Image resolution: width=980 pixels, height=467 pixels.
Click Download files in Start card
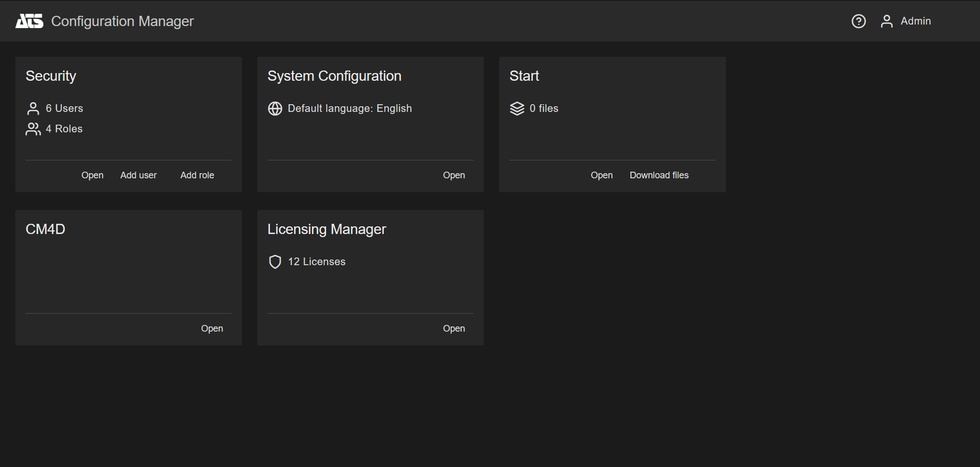coord(659,175)
